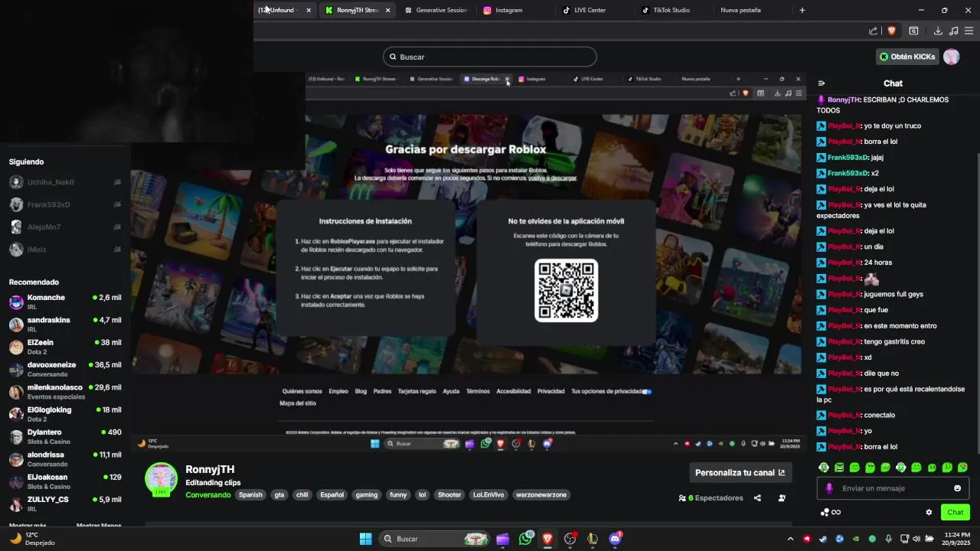Click the Windows taskbar Buscar search box

(x=435, y=539)
